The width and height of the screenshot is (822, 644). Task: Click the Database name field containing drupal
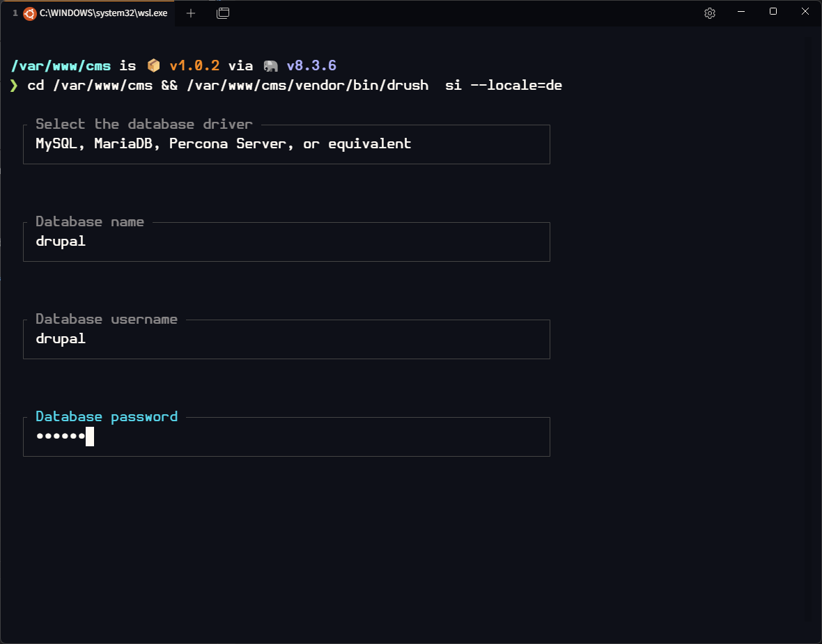pos(286,242)
